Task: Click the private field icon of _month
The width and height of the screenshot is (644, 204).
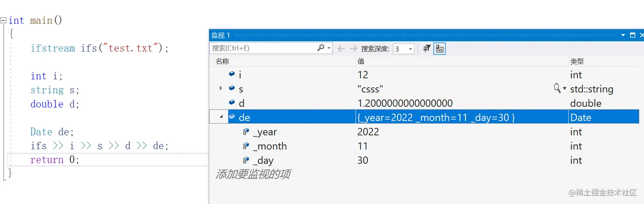Action: [x=246, y=146]
